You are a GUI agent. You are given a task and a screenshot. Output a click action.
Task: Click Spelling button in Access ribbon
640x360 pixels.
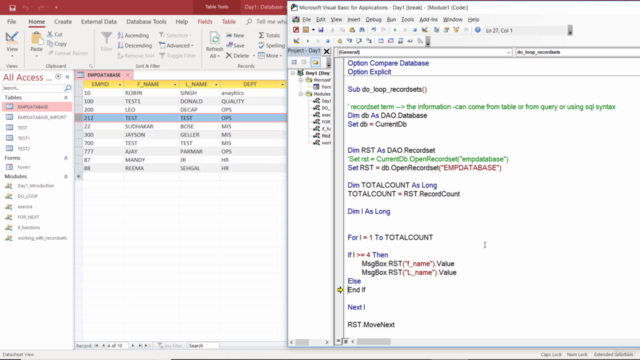click(271, 45)
